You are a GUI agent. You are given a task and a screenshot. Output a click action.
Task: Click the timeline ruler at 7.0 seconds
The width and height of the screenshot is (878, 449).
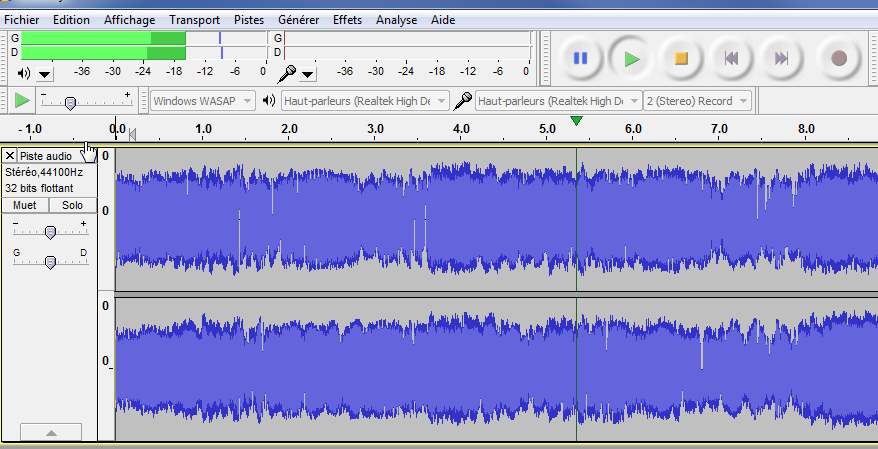(x=719, y=129)
